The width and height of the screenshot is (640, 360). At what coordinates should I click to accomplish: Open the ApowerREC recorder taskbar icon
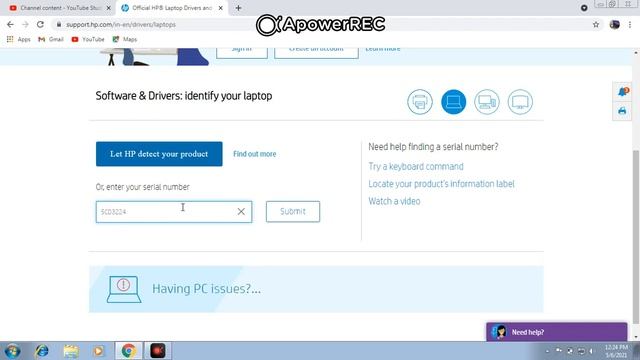[158, 351]
